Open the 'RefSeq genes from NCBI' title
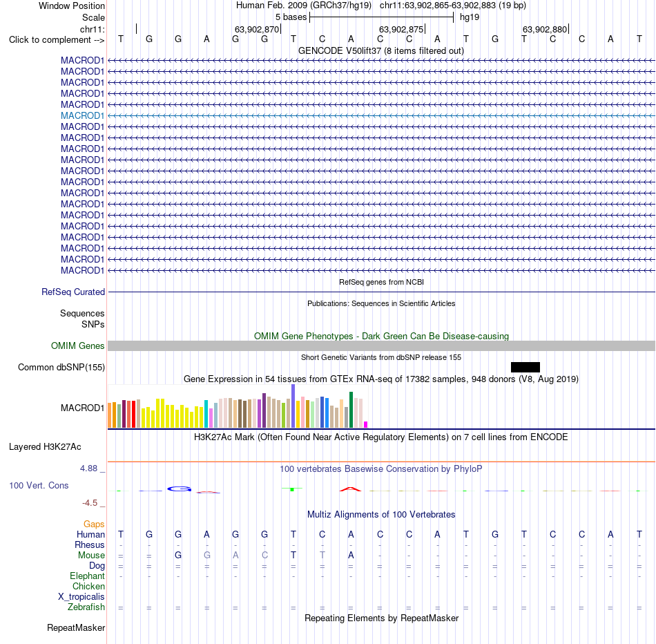This screenshot has height=644, width=656. (381, 282)
